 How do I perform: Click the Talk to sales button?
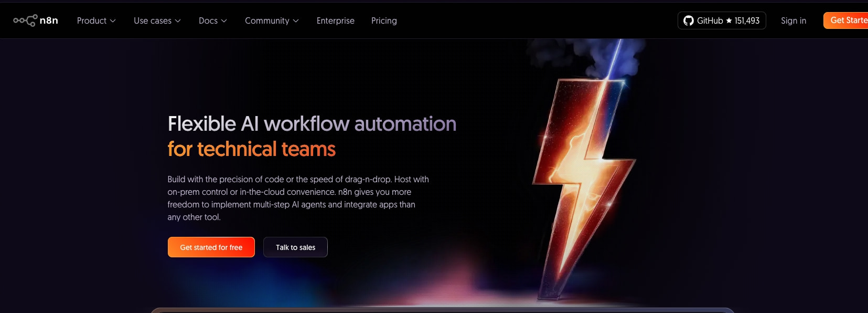point(296,247)
